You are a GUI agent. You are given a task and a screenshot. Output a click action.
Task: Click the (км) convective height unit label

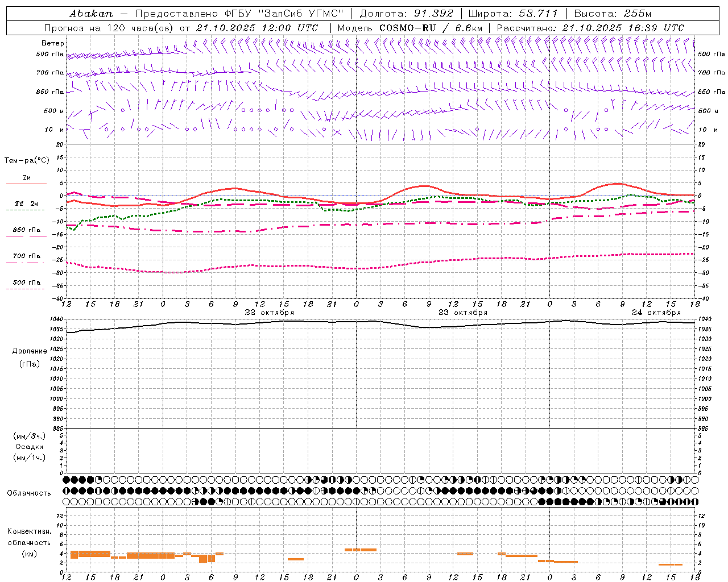tap(29, 554)
